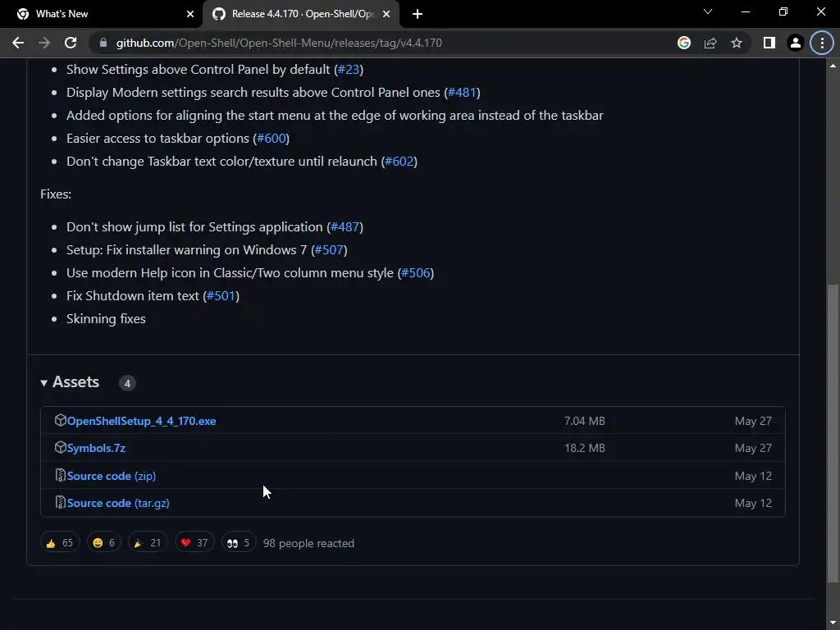Open issue #506 link
Image resolution: width=840 pixels, height=630 pixels.
(416, 273)
